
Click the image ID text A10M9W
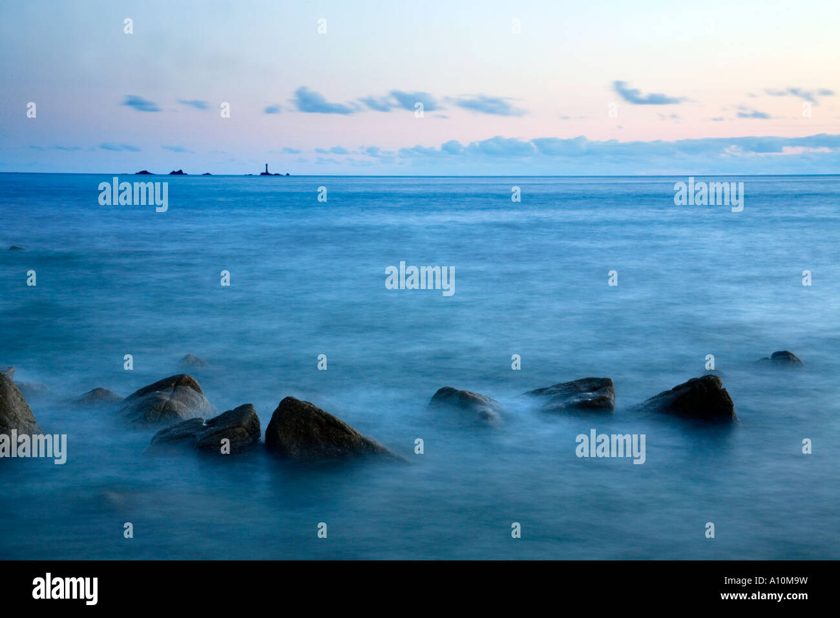click(x=784, y=581)
